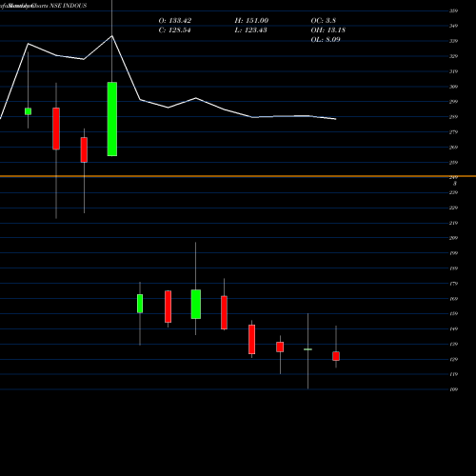Click the 169 price axis label
Screen dimensions: 476x476
[453, 299]
